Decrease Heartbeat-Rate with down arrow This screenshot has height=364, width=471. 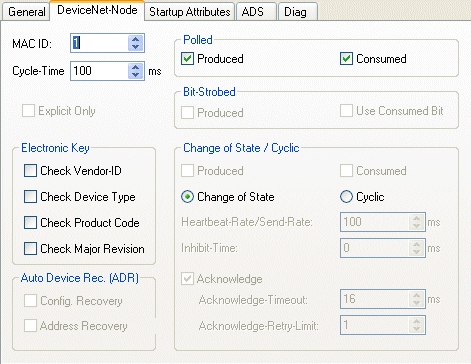417,226
